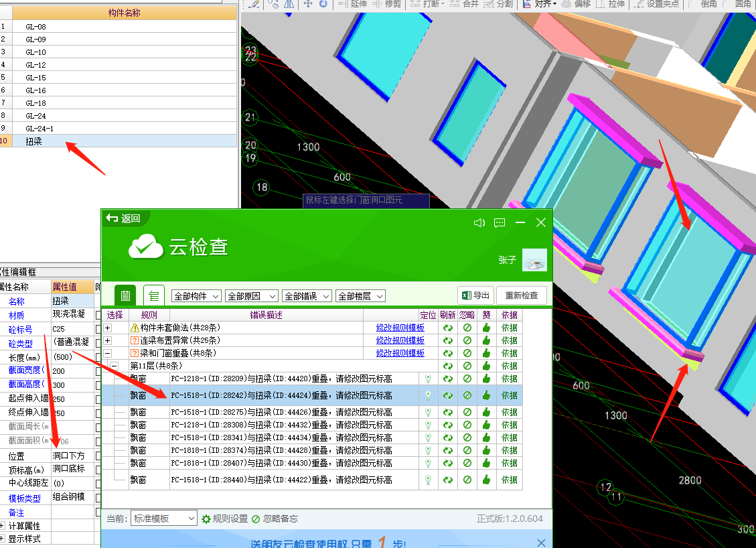Click thumbs-up icon for ID:28440 row
Viewport: 756px width, 548px height.
point(486,480)
